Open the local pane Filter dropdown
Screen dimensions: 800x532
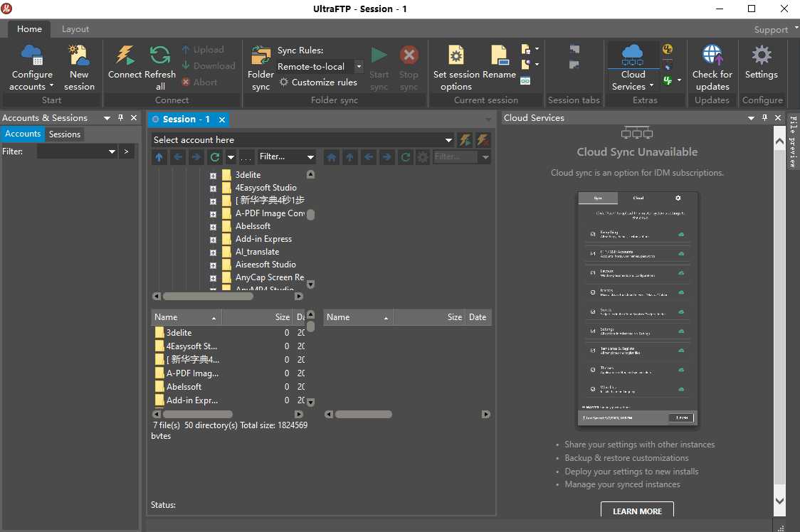pyautogui.click(x=310, y=157)
